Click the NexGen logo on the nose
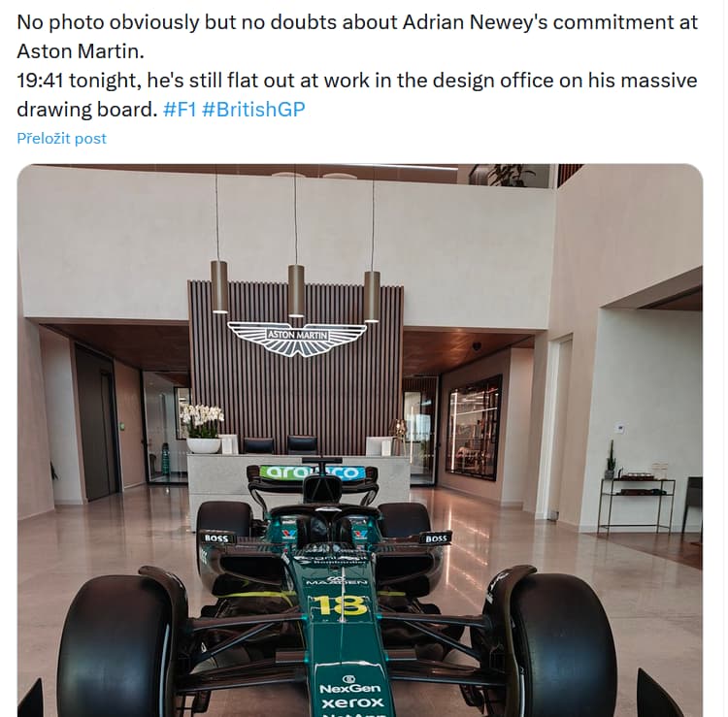The image size is (728, 717). click(x=349, y=689)
